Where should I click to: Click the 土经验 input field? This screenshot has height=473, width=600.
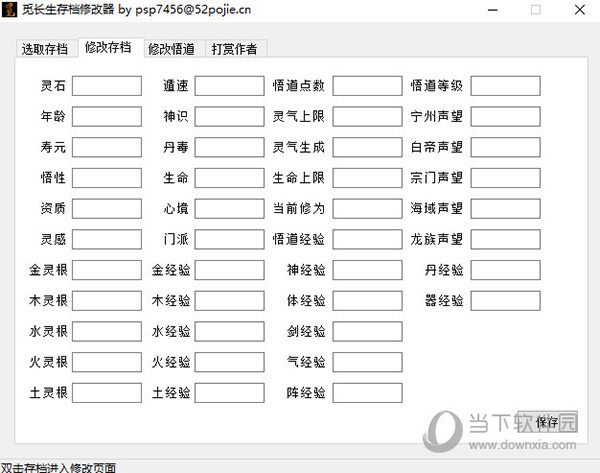(x=229, y=393)
